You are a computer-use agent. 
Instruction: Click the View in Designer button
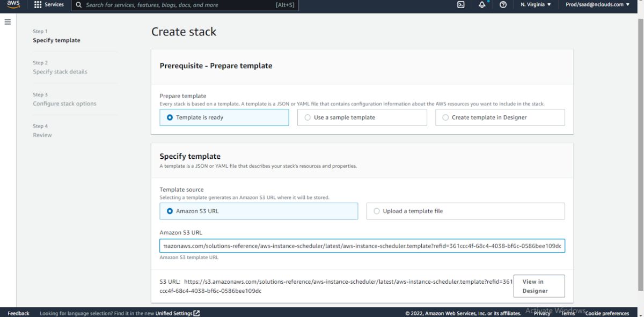point(538,286)
